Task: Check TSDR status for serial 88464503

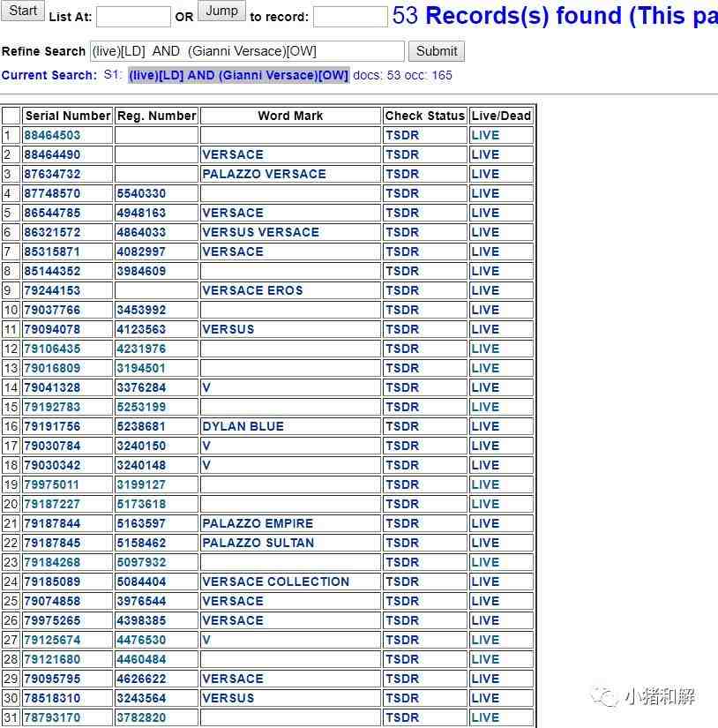Action: tap(402, 135)
